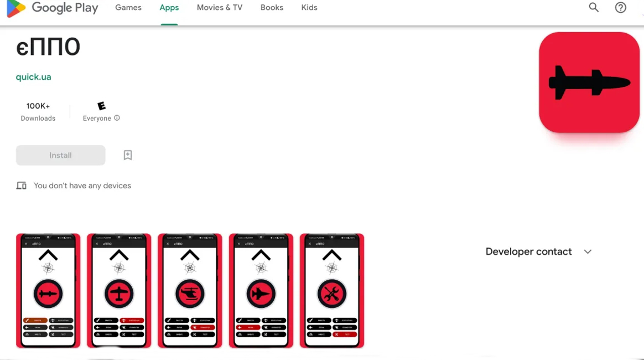Screen dimensions: 644x360
Task: Click the Everyone content rating E icon
Action: (x=101, y=106)
